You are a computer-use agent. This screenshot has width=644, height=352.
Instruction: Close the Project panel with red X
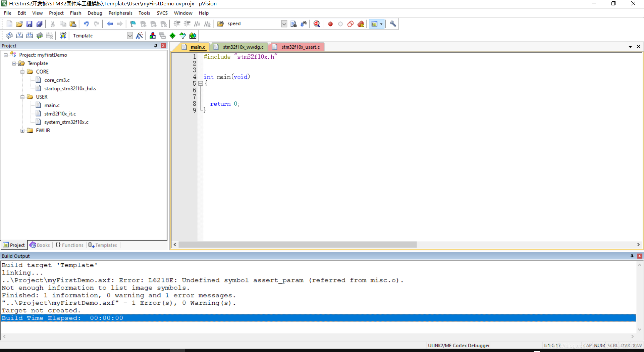(x=163, y=46)
